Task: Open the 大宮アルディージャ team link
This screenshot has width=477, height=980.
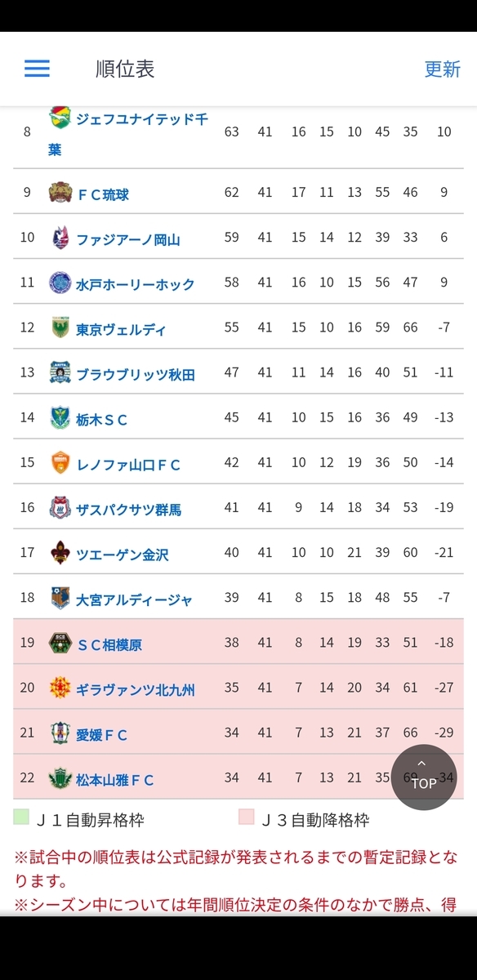Action: (134, 599)
